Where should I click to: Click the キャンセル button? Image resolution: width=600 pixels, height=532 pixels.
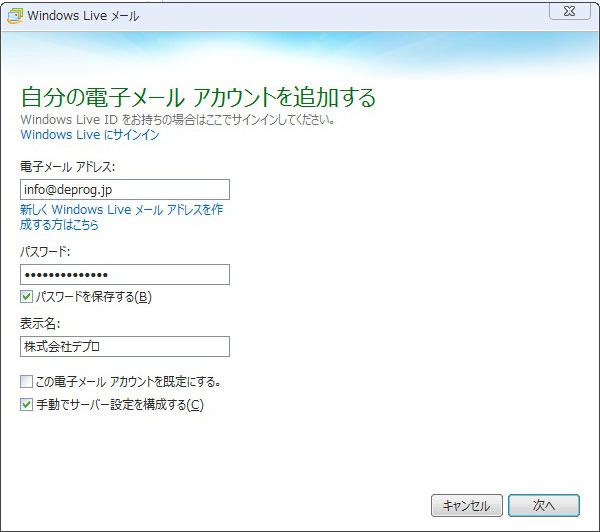pyautogui.click(x=467, y=506)
